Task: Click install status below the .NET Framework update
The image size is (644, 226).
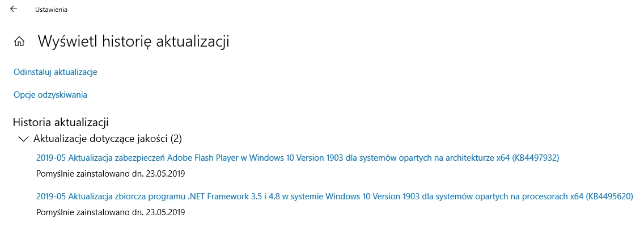Action: [x=111, y=212]
